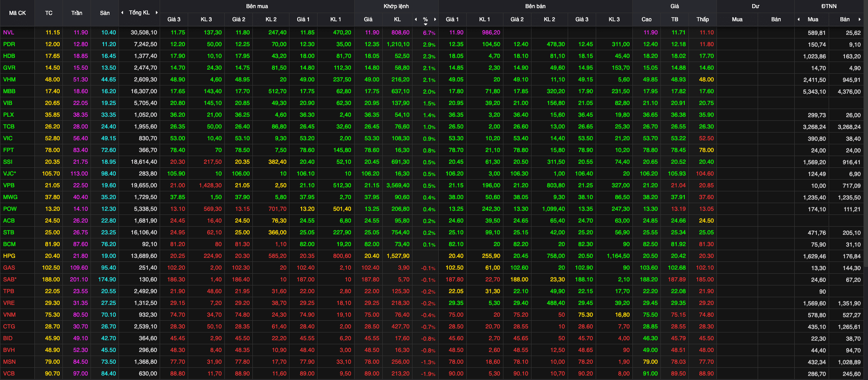The width and height of the screenshot is (868, 380).
Task: Sort by the Trần column header
Action: [77, 13]
